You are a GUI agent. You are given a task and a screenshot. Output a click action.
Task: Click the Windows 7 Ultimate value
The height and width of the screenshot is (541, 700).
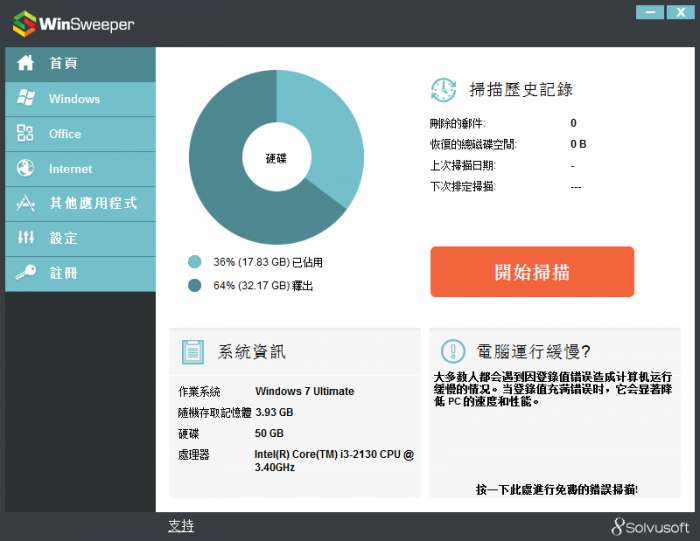304,391
